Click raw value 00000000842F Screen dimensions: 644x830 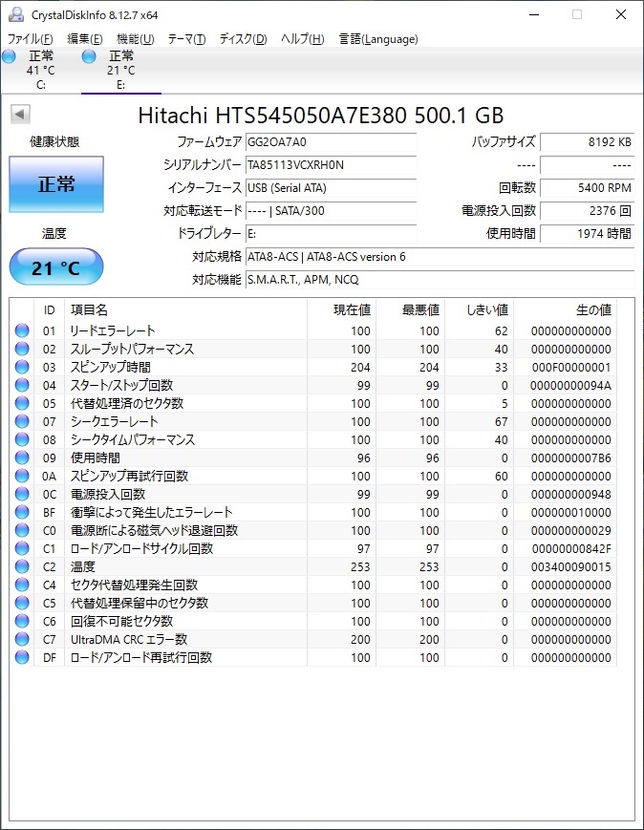(x=571, y=549)
